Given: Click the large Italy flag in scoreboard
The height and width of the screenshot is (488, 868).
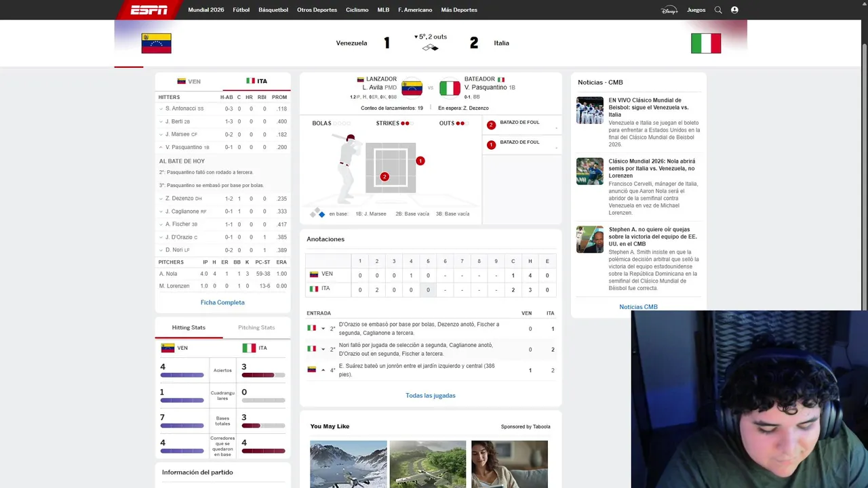Looking at the screenshot, I should pyautogui.click(x=706, y=43).
